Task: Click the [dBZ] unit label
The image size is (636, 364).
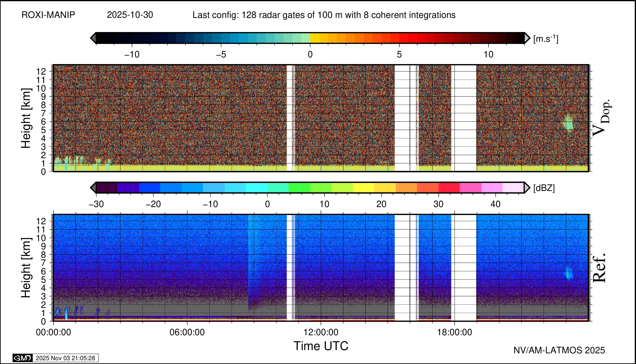Action: point(544,188)
